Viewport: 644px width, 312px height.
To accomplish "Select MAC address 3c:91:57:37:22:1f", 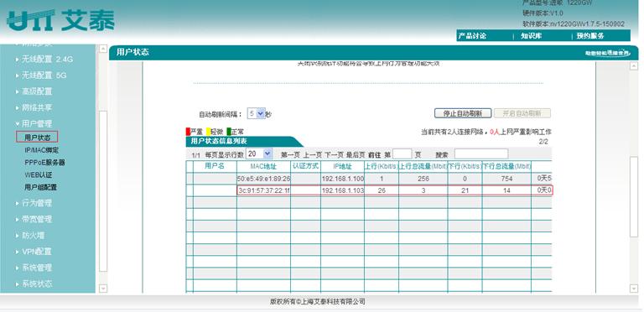I will (264, 190).
